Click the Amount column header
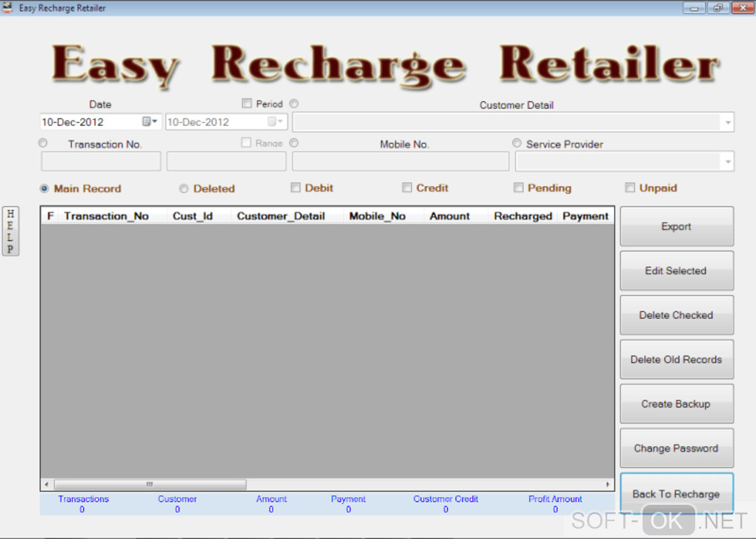Viewport: 756px width, 539px height. coord(449,216)
